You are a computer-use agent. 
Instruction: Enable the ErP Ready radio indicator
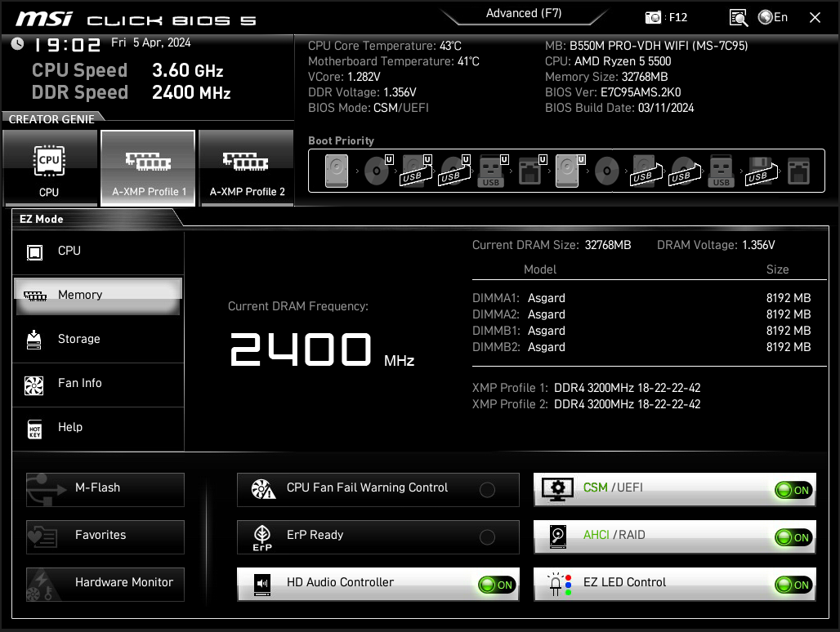pos(488,537)
